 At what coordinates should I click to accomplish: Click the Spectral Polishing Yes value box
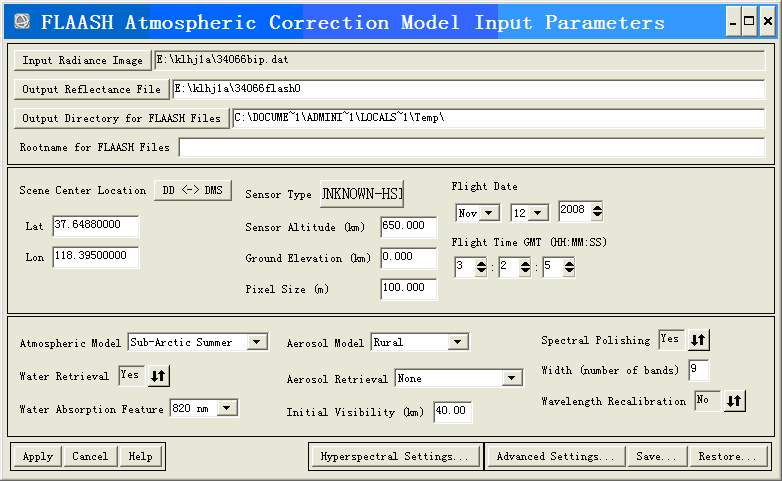pos(671,339)
